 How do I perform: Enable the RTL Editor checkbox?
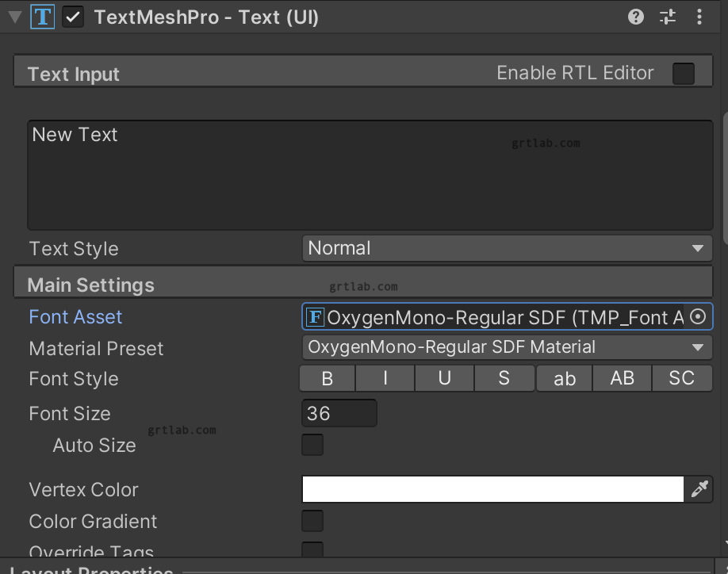(683, 73)
